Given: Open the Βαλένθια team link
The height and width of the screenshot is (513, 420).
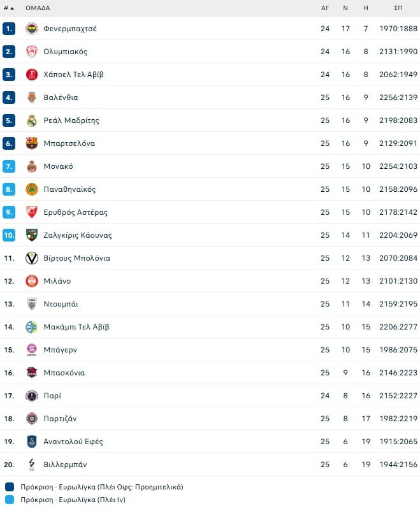Looking at the screenshot, I should coord(61,98).
